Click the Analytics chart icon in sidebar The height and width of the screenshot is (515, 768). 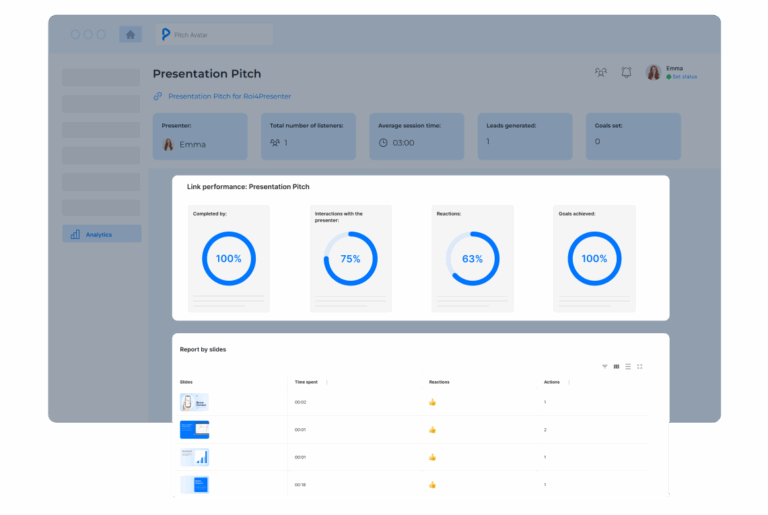click(75, 234)
